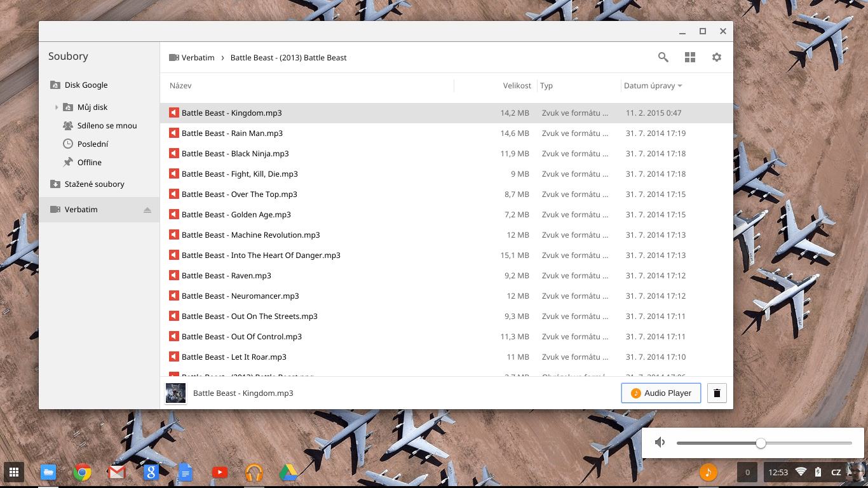Select Out On The Streets.mp3
This screenshot has width=868, height=488.
pos(446,316)
